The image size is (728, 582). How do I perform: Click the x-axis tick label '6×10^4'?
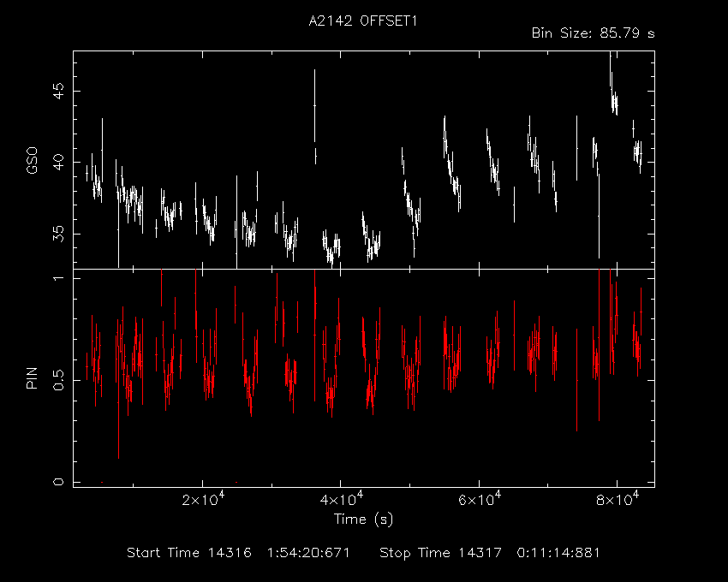pyautogui.click(x=480, y=499)
